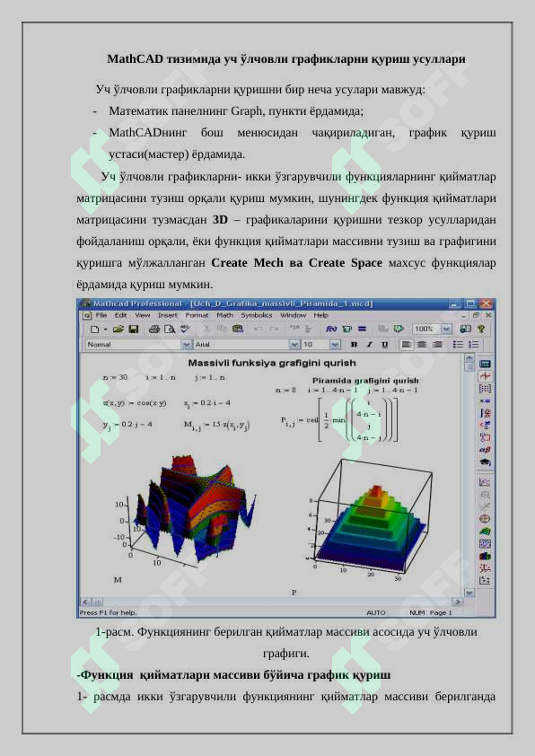The width and height of the screenshot is (535, 756).
Task: Click the vertical scrollbar down arrow
Action: pyautogui.click(x=469, y=592)
